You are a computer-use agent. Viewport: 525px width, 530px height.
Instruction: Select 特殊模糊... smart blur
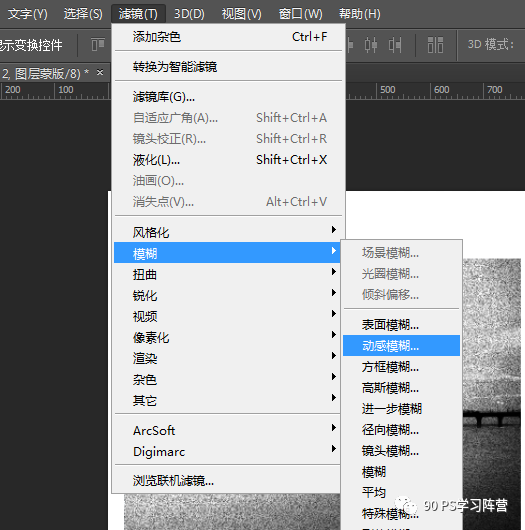401,513
